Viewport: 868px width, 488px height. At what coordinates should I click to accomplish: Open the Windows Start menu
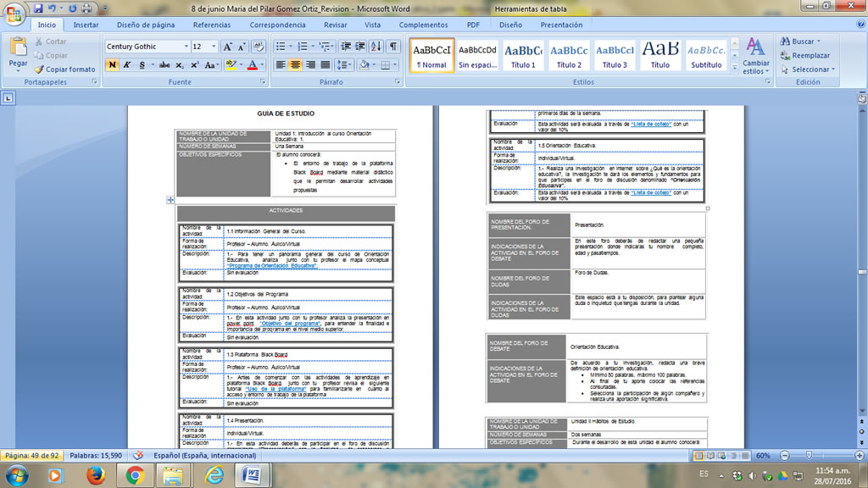17,475
